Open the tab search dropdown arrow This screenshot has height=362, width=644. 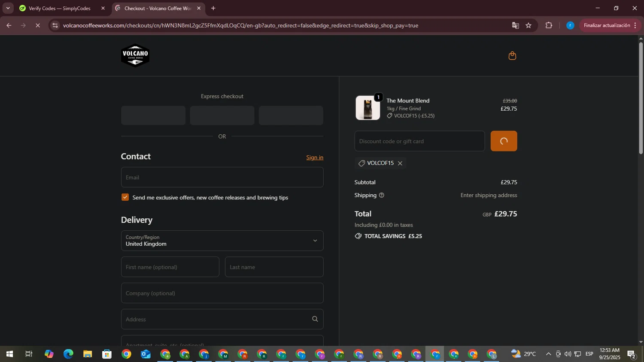pyautogui.click(x=8, y=8)
